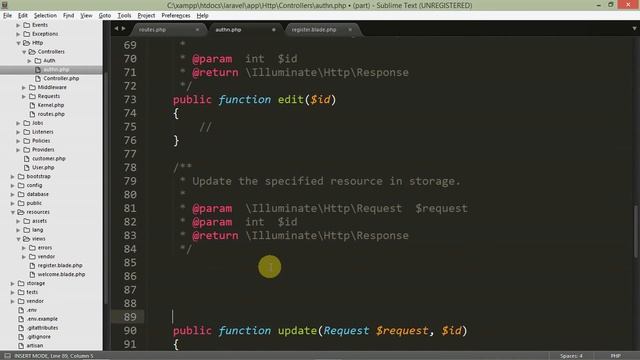Image resolution: width=640 pixels, height=360 pixels.
Task: Click the Exceptions folder icon
Action: (27, 34)
